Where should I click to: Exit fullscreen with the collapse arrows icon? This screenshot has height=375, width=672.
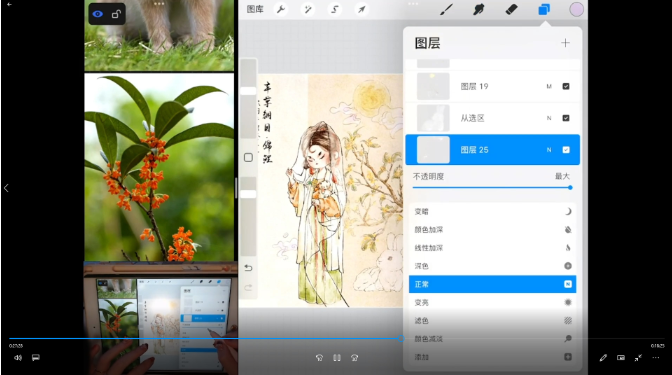(x=638, y=357)
